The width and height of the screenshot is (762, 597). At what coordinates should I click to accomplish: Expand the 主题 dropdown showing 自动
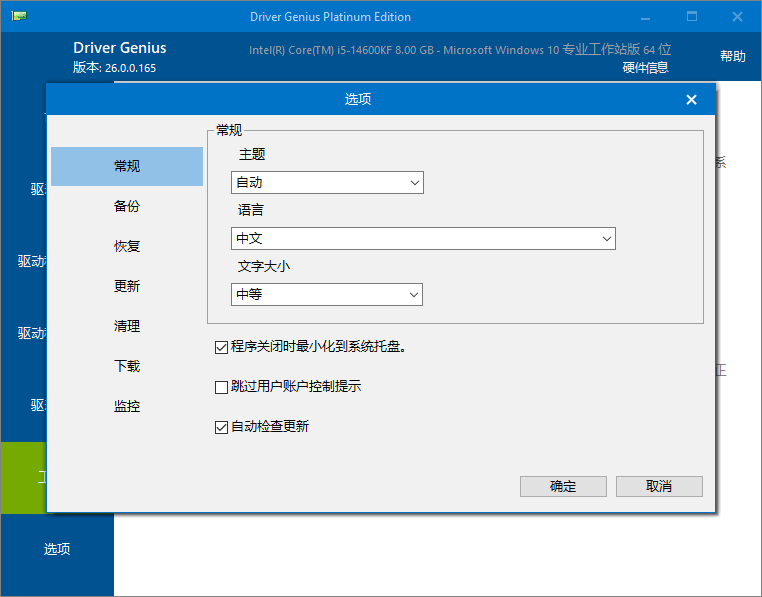(327, 182)
